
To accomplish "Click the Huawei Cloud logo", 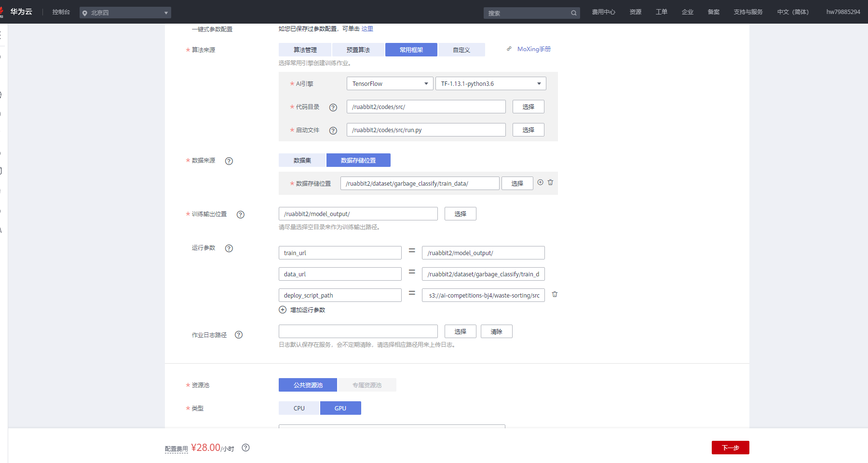I will (17, 12).
